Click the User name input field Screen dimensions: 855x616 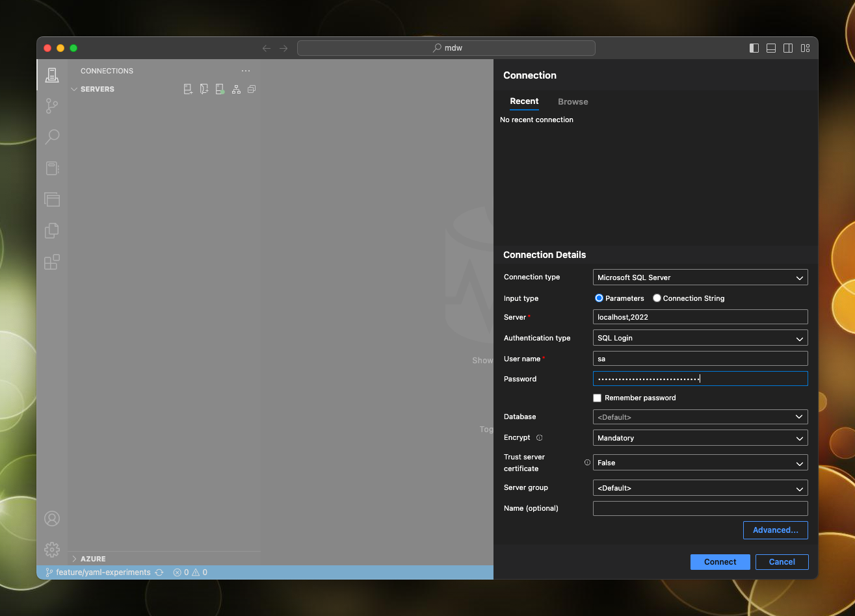(700, 359)
